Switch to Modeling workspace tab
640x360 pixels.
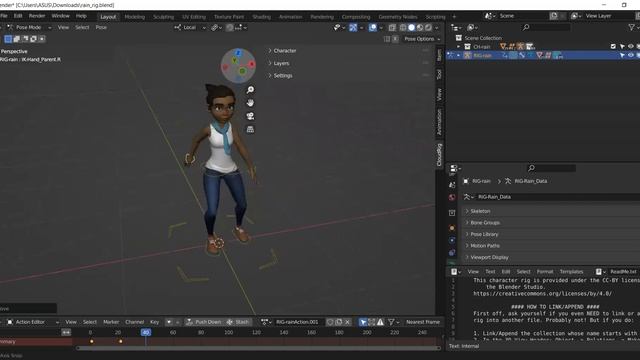pyautogui.click(x=135, y=17)
